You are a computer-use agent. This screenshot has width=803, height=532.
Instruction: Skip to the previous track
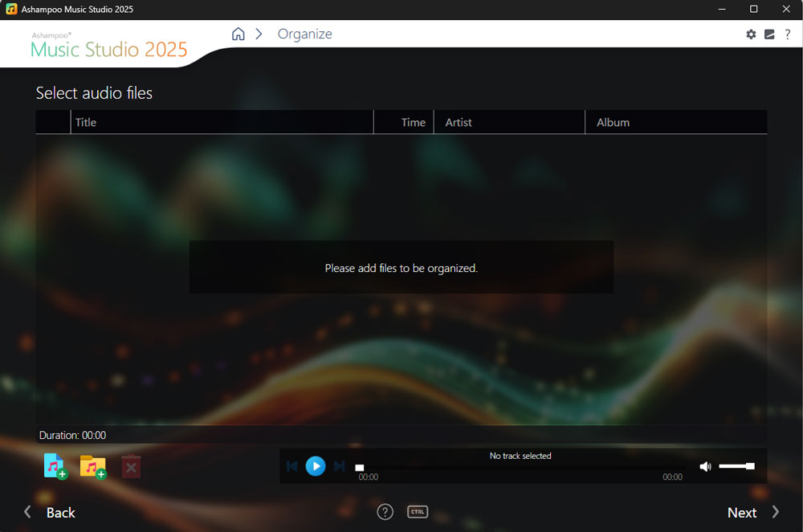click(292, 466)
